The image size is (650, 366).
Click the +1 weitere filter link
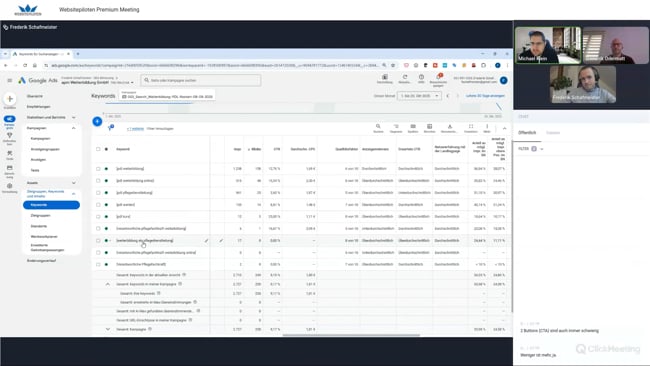click(x=135, y=128)
